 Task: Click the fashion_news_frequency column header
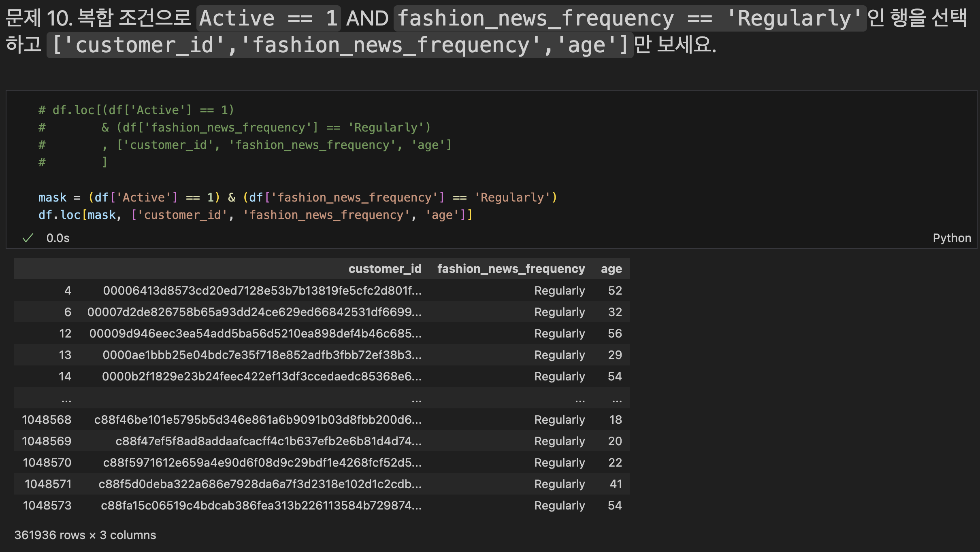pyautogui.click(x=511, y=269)
